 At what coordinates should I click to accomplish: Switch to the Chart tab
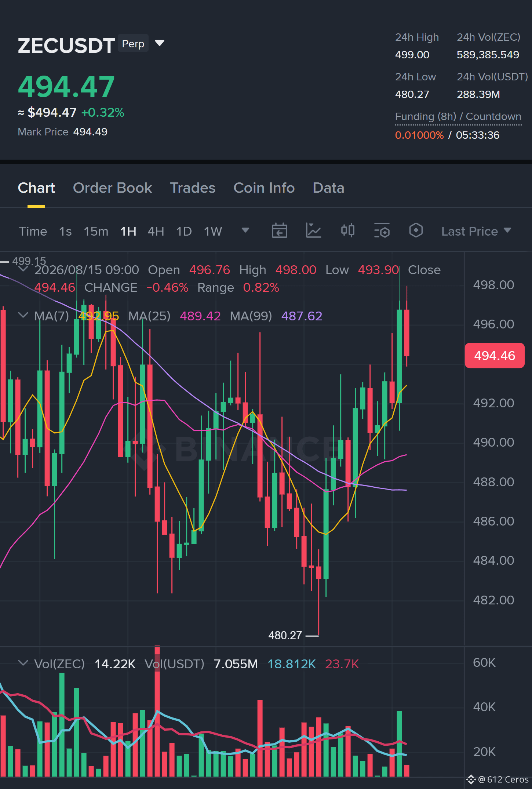[x=36, y=188]
